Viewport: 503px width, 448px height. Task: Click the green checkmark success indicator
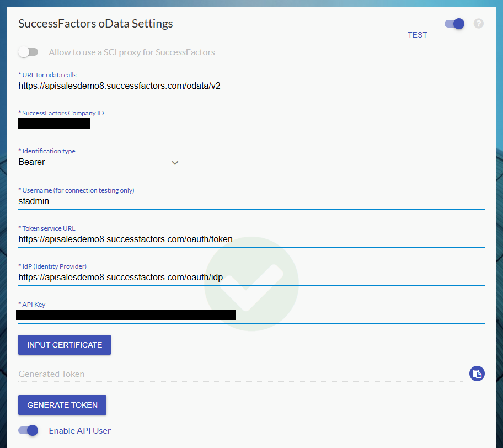(x=251, y=284)
